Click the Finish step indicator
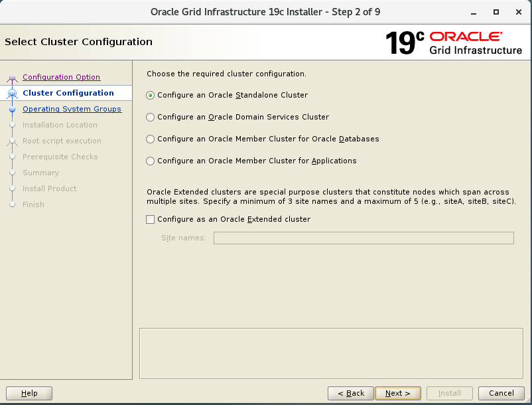 tap(13, 204)
